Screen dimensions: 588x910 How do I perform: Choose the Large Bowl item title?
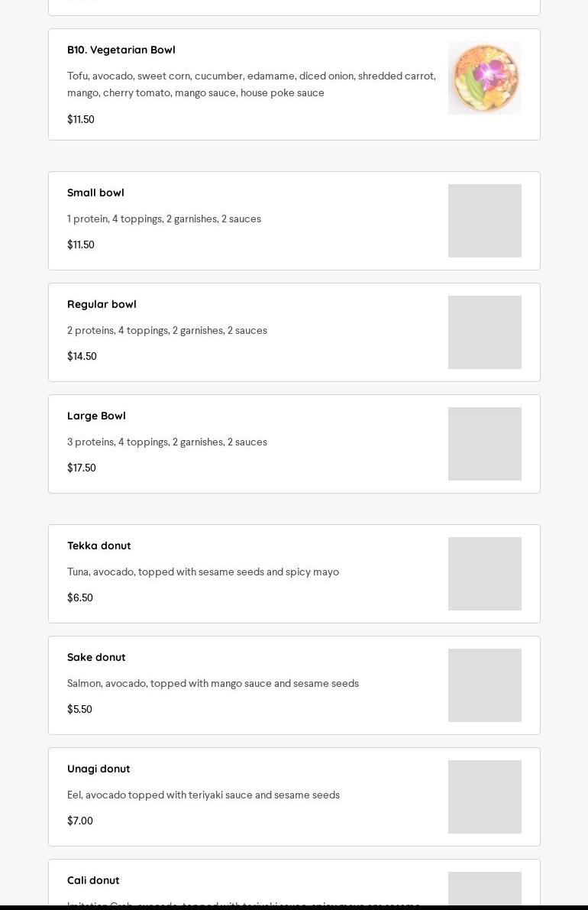96,416
